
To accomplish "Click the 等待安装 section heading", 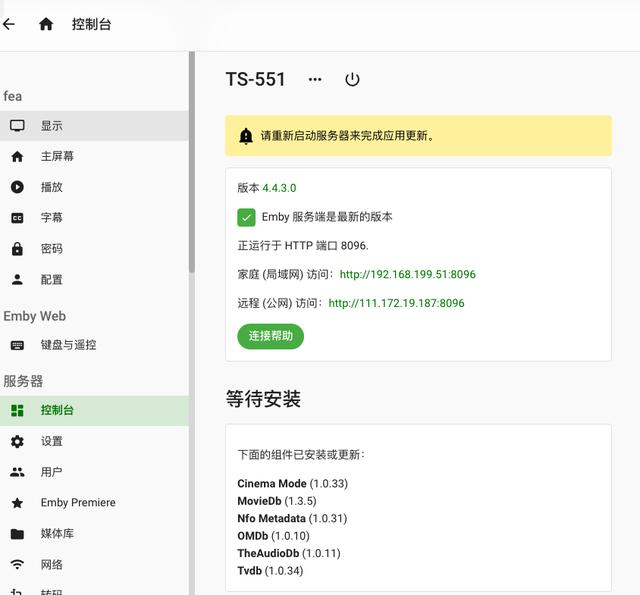I will click(263, 399).
